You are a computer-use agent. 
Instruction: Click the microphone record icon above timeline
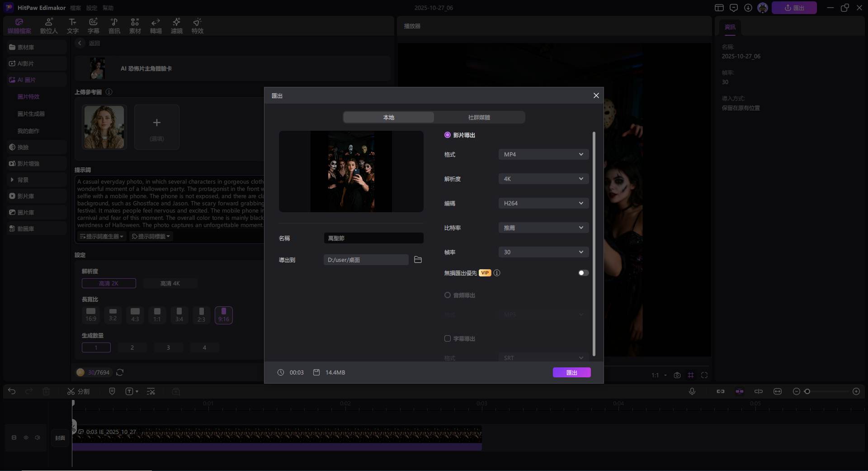[x=692, y=391]
